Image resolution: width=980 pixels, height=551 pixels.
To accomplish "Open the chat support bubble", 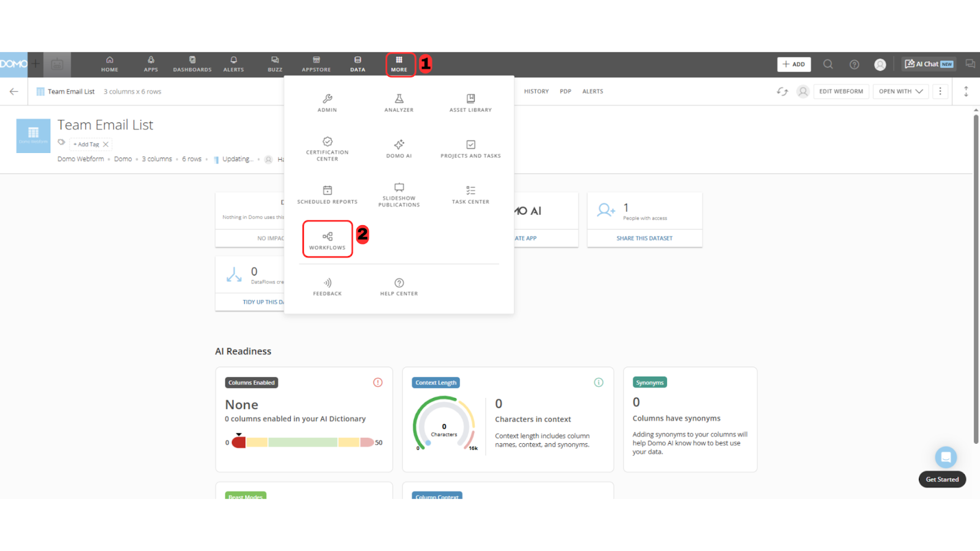I will click(946, 457).
